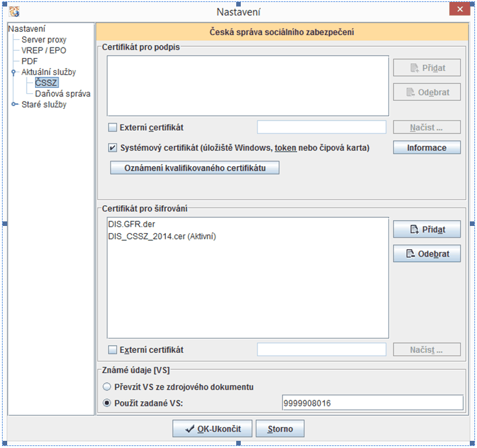Enable Externí certifikát for encryption
This screenshot has height=448, width=477.
pyautogui.click(x=113, y=350)
